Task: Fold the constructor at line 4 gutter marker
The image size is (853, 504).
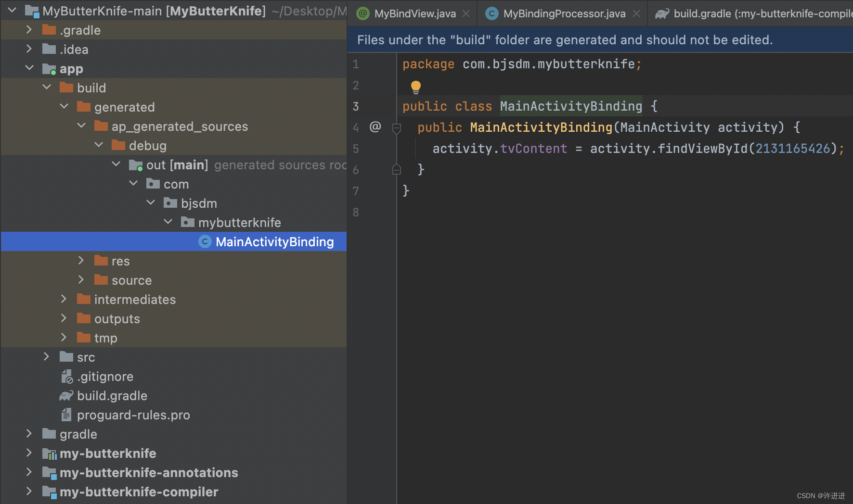Action: tap(397, 128)
